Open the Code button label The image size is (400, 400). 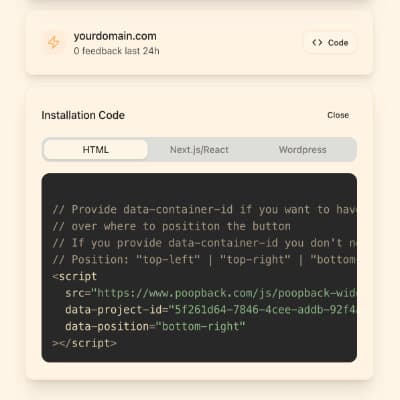338,43
